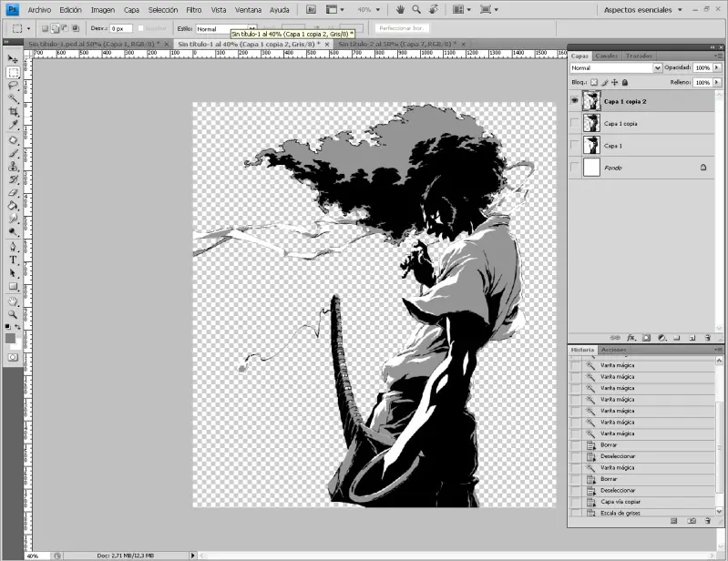This screenshot has height=561, width=728.
Task: Open layer styles fx menu
Action: (x=631, y=338)
